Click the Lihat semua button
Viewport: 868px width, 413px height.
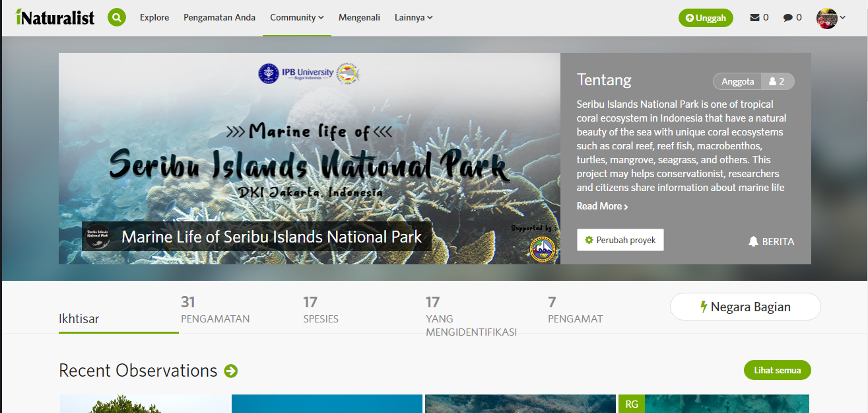(778, 370)
